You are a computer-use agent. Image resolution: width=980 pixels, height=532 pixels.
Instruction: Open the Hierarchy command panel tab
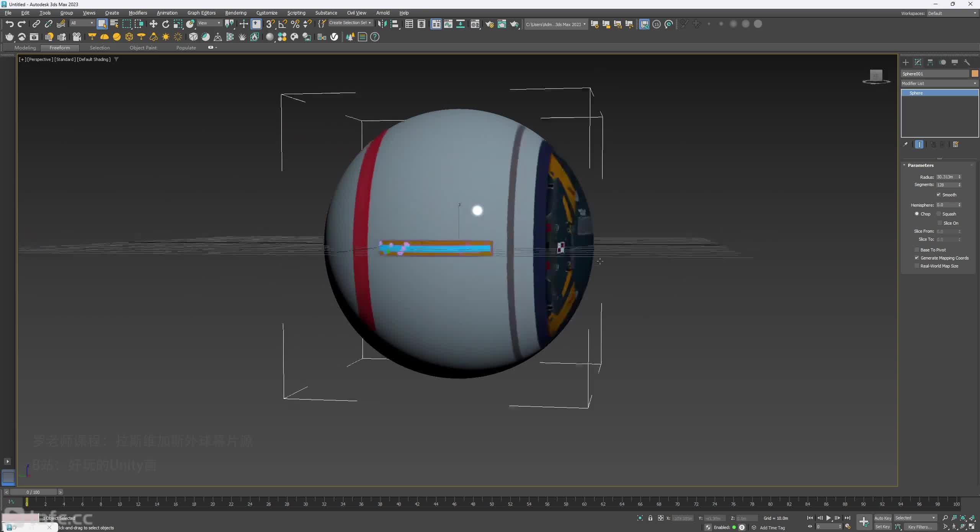coord(930,62)
